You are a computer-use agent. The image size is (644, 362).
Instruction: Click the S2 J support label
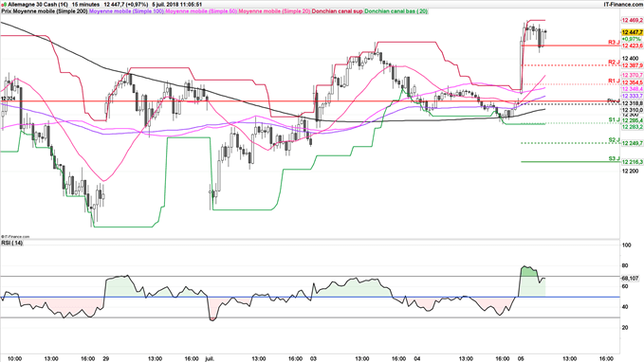click(614, 140)
